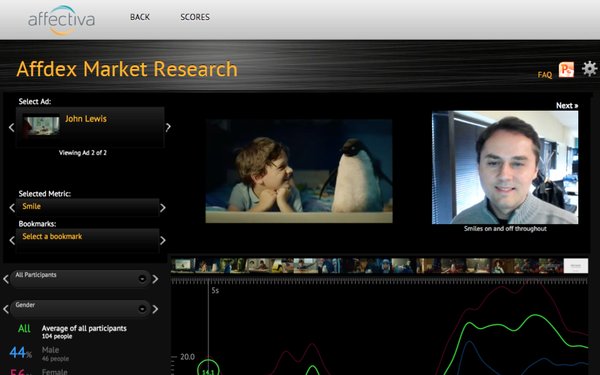Open the FAQ link
Viewport: 600px width, 375px height.
click(x=545, y=75)
